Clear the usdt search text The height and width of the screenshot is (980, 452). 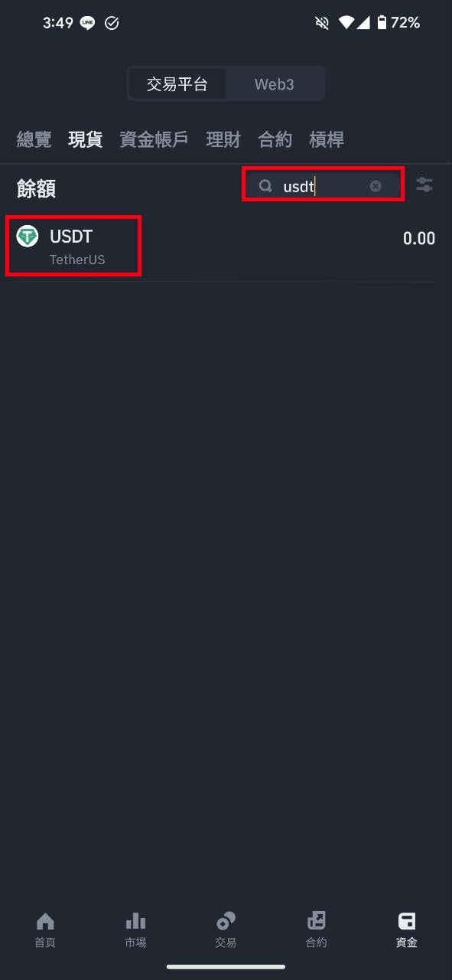pyautogui.click(x=376, y=186)
